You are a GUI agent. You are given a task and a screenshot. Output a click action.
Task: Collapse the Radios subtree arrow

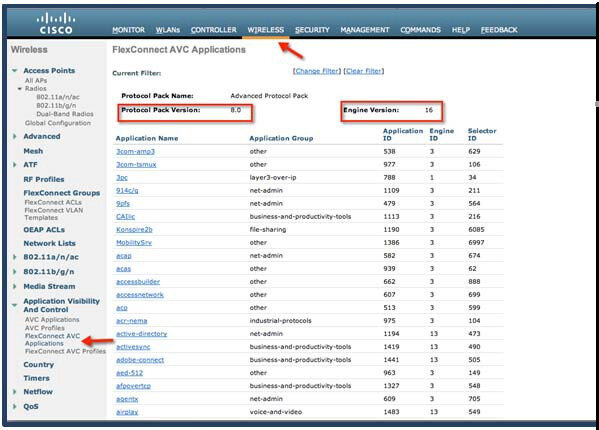click(x=19, y=89)
